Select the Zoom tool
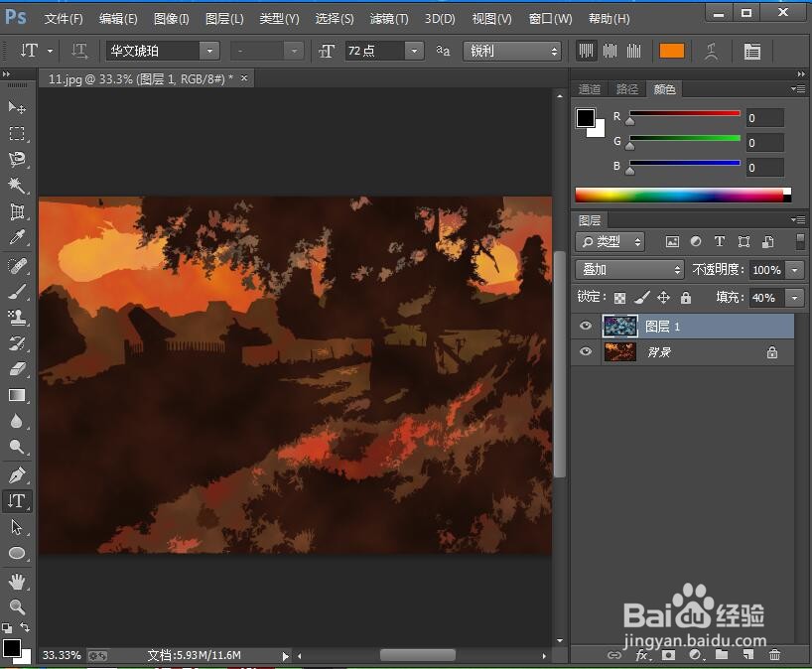 [17, 606]
